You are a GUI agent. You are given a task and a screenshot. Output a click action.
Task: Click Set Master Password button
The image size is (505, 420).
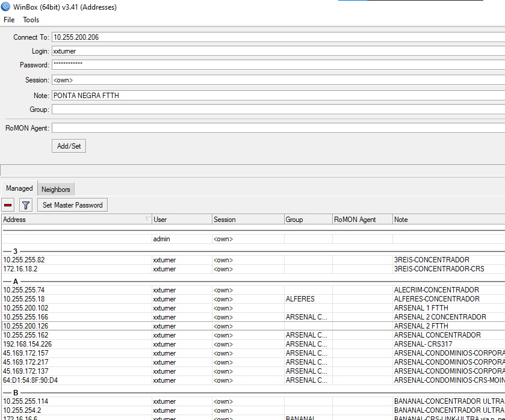pos(72,205)
